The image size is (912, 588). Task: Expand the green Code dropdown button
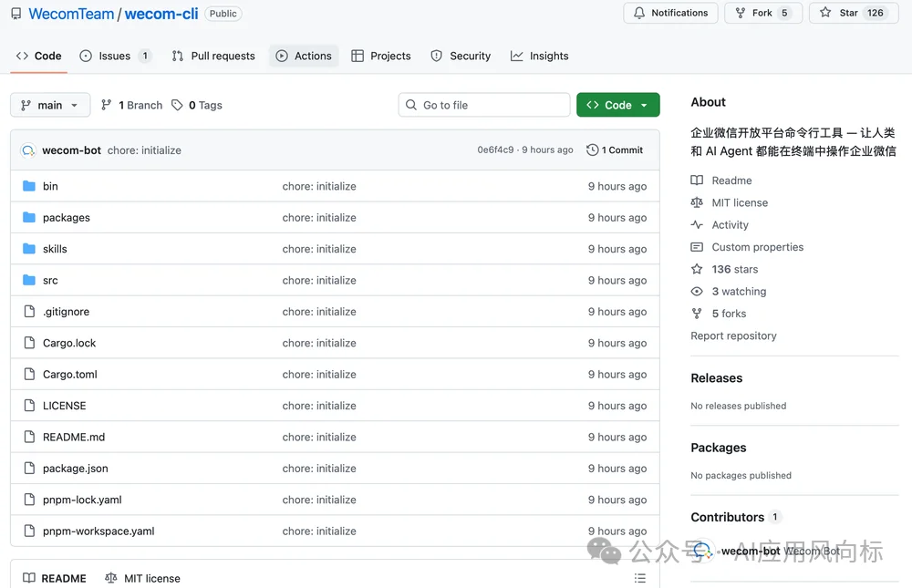click(617, 105)
